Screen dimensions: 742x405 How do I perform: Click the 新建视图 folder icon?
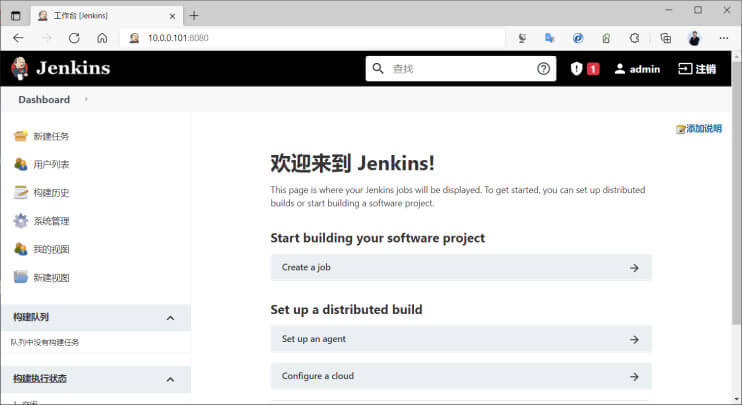point(20,277)
